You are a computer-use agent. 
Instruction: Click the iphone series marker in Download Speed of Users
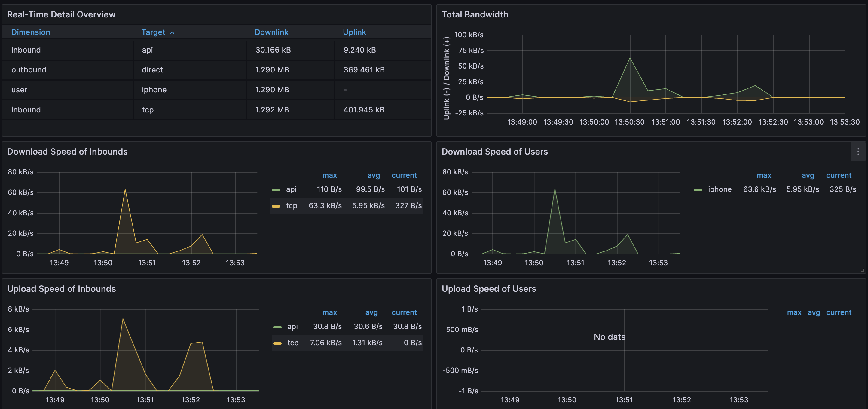[x=698, y=189]
